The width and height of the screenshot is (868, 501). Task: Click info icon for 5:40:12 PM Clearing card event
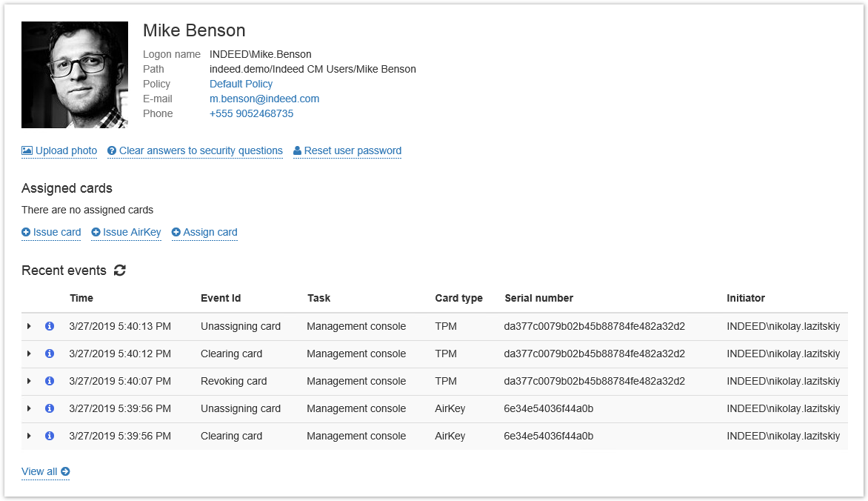point(50,354)
